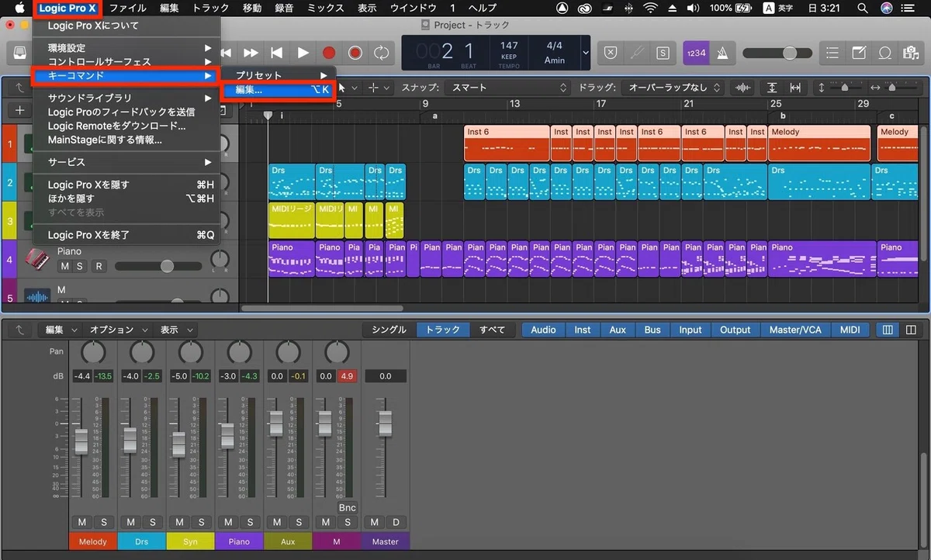Open the mixer 表示 dropdown
The width and height of the screenshot is (931, 560).
tap(175, 330)
